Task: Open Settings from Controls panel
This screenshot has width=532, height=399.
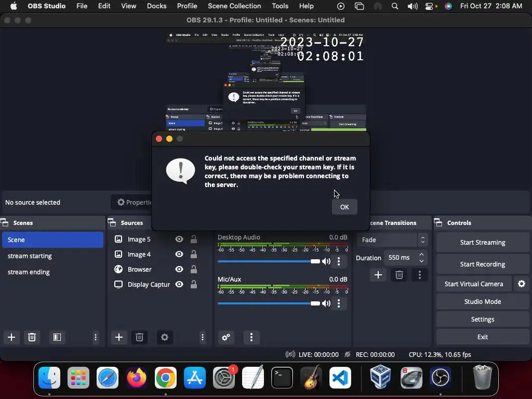Action: [x=483, y=320]
